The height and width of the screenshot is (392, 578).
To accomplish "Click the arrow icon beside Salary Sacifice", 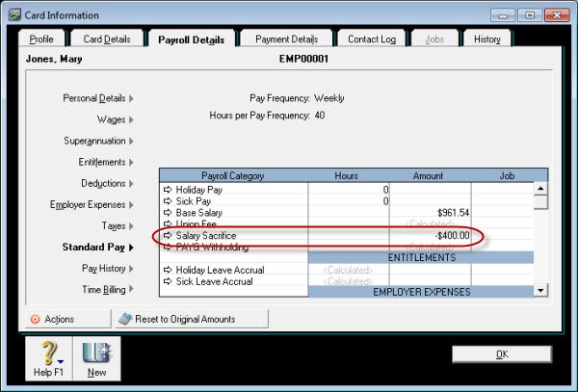I will coord(169,236).
